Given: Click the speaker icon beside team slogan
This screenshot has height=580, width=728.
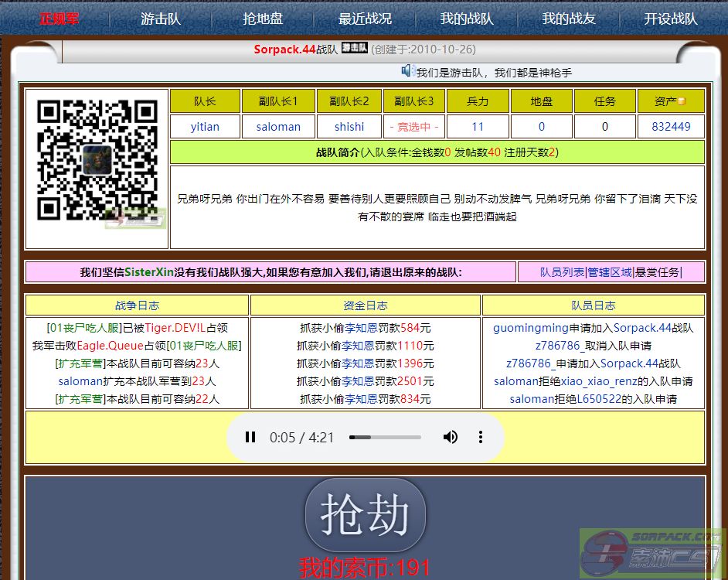Looking at the screenshot, I should (407, 71).
